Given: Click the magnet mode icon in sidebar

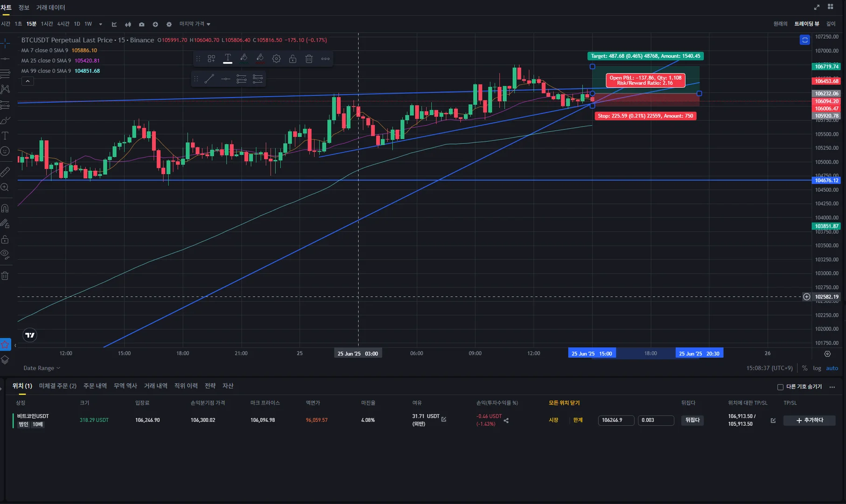Looking at the screenshot, I should (x=5, y=208).
